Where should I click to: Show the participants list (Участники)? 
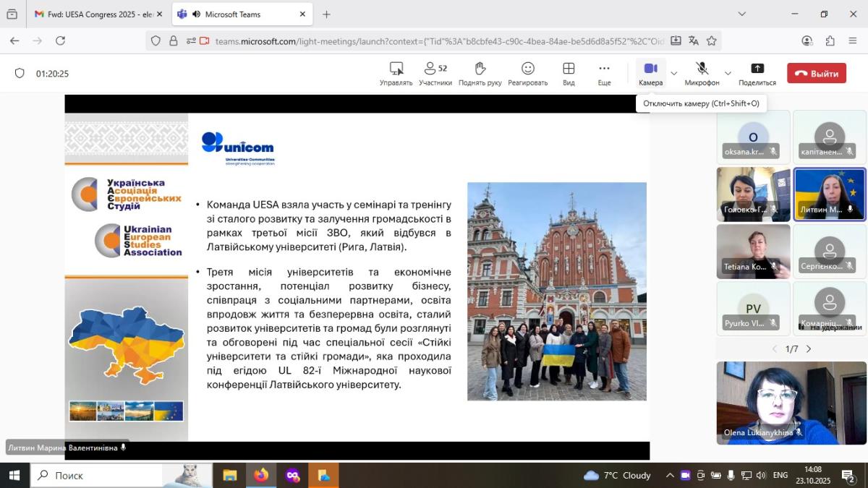pyautogui.click(x=435, y=73)
